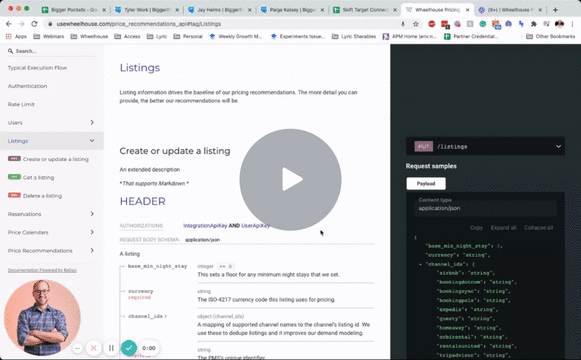Switch to Tyler Work tab
This screenshot has width=581, height=360.
point(147,10)
